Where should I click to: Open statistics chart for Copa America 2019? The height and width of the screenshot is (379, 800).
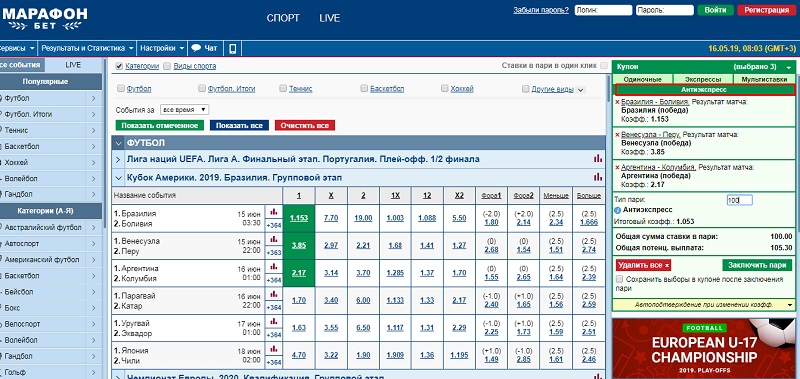click(598, 177)
